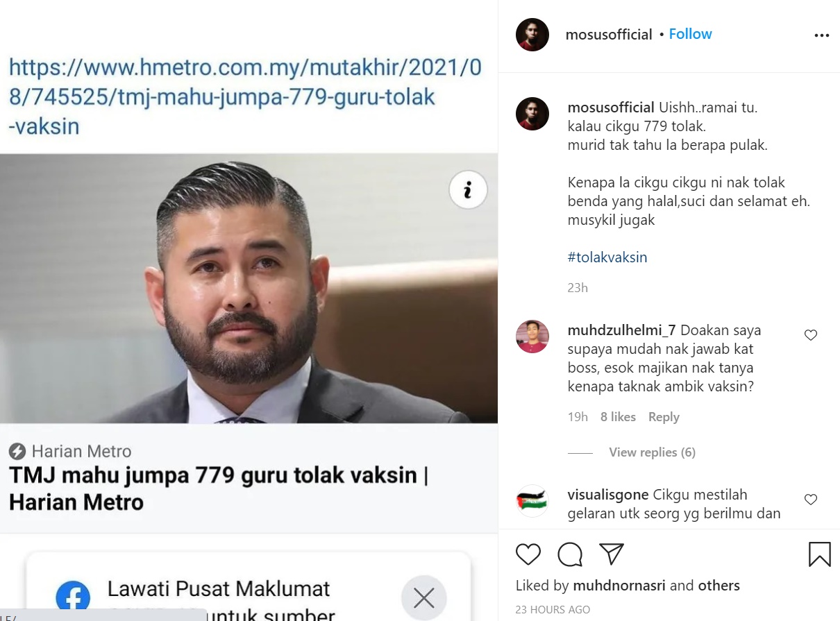Screen dimensions: 840x621
Task: Open the #tolakvaksin hashtag
Action: pyautogui.click(x=607, y=257)
